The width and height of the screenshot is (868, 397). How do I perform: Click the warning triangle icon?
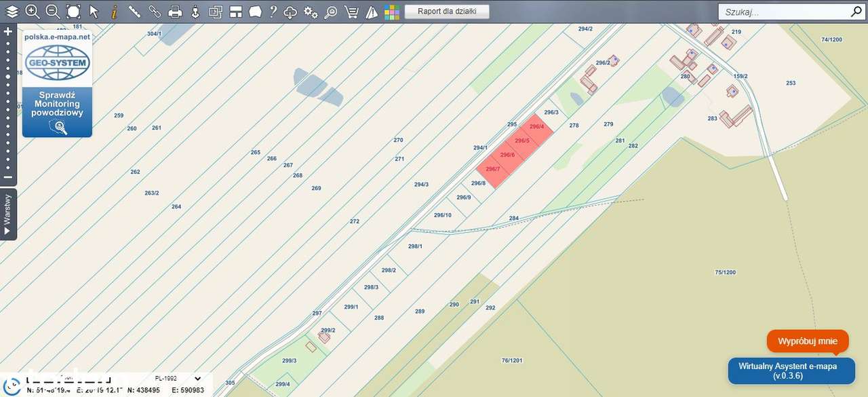click(372, 12)
